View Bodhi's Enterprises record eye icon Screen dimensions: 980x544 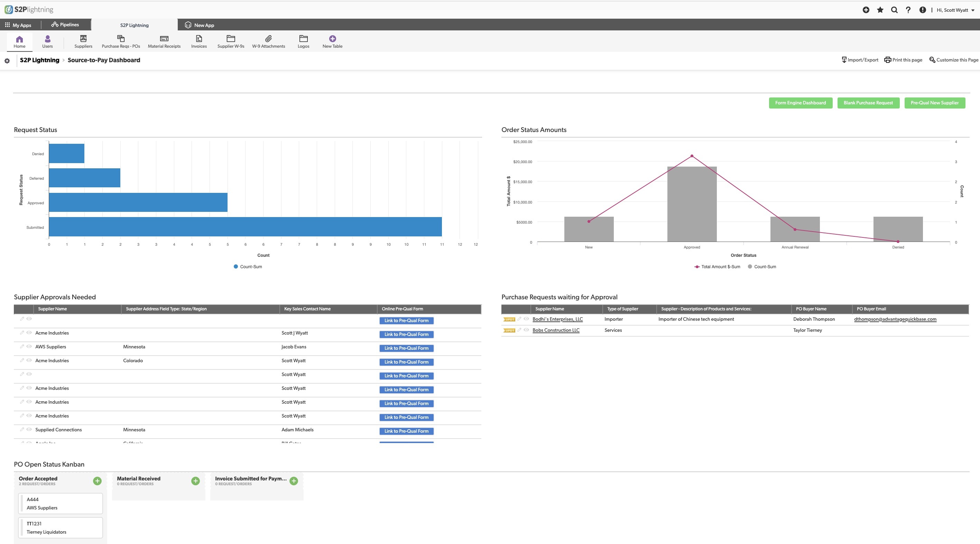(526, 319)
